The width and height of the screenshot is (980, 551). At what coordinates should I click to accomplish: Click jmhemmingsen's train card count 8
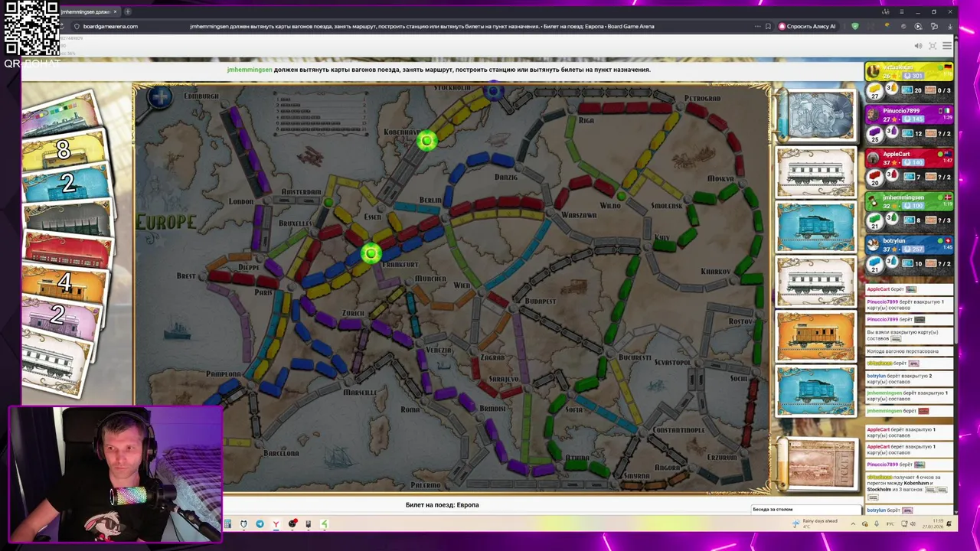(x=913, y=220)
